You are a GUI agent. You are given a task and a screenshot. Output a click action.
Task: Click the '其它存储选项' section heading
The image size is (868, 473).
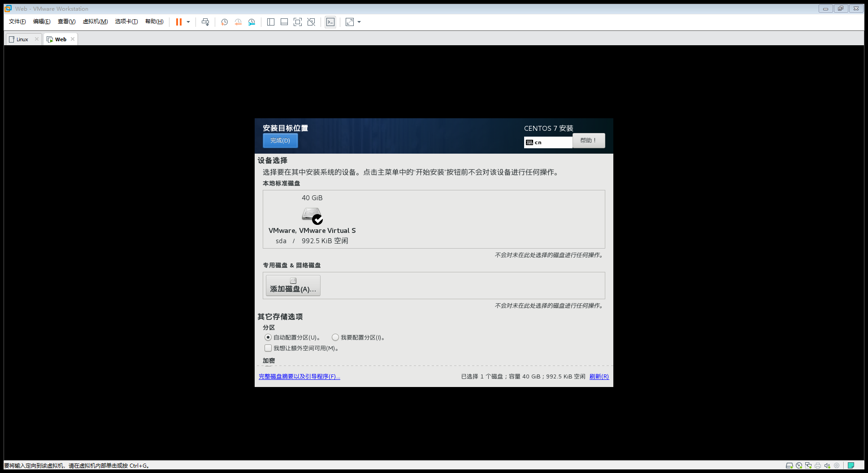click(280, 317)
